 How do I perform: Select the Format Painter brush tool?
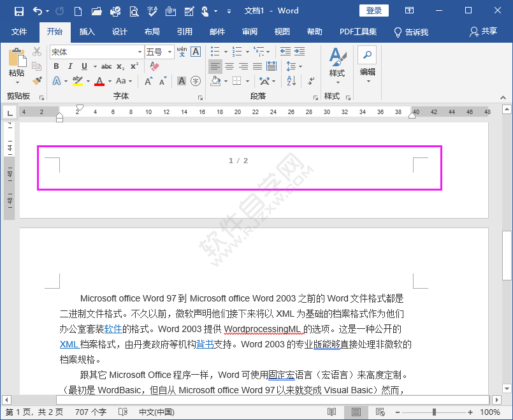[x=36, y=81]
